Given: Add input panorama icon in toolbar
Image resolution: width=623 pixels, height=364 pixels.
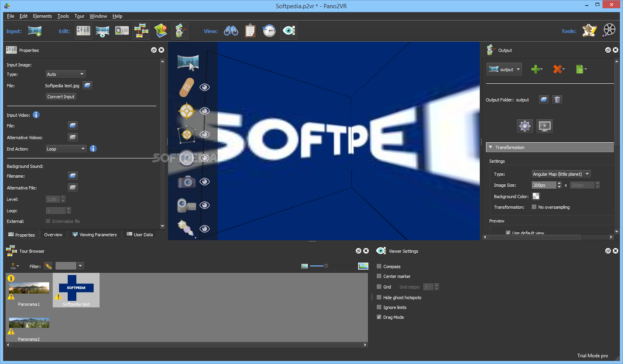Looking at the screenshot, I should click(35, 31).
